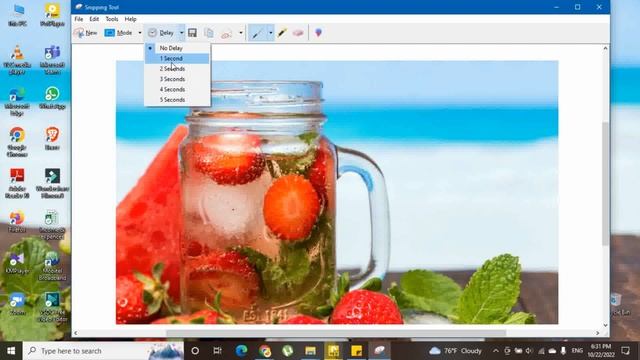Open the Tools menu
Viewport: 640px width, 360px height.
(112, 19)
